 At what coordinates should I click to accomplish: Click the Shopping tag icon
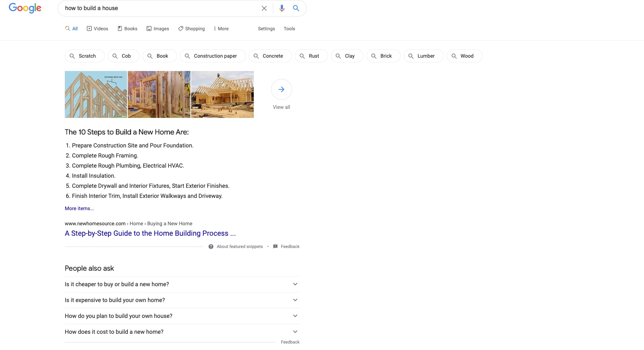180,28
